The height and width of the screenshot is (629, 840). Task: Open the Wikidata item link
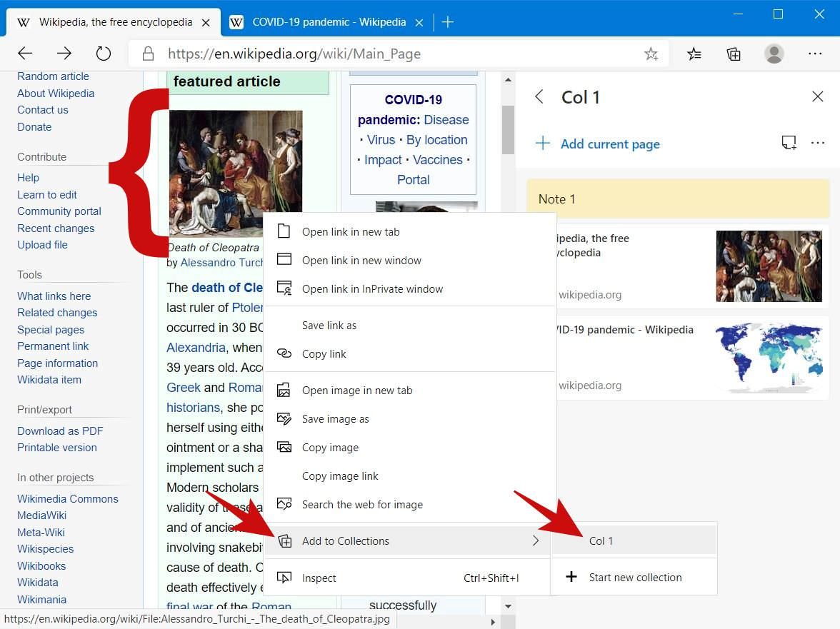point(49,380)
